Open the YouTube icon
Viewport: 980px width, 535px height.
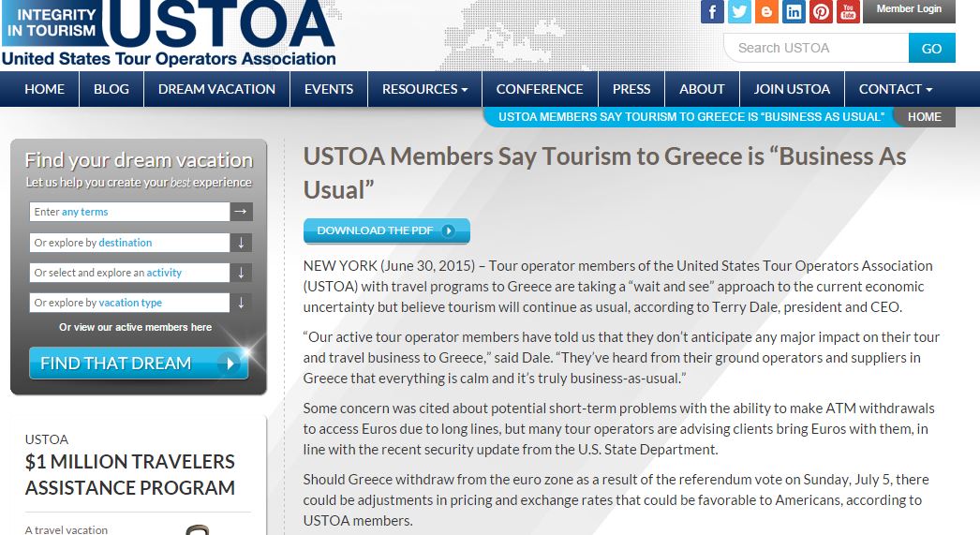(848, 11)
